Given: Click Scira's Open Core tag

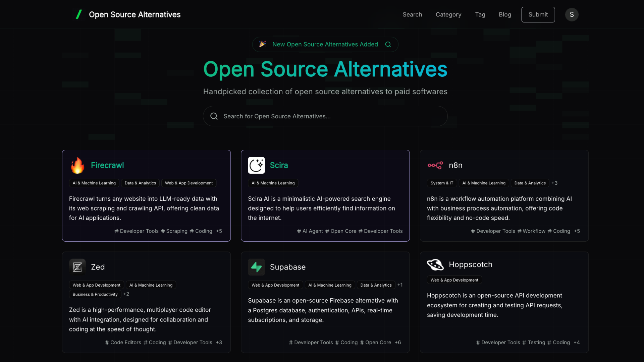Looking at the screenshot, I should pyautogui.click(x=341, y=231).
